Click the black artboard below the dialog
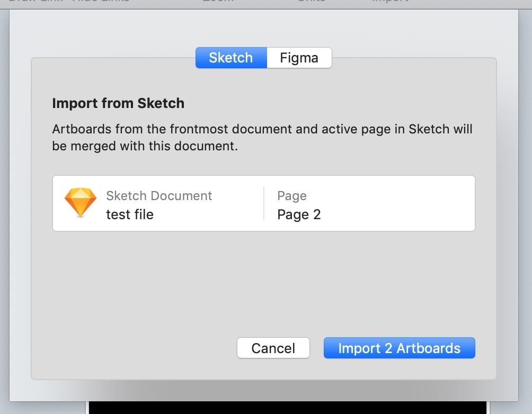This screenshot has width=532, height=414. click(286, 408)
